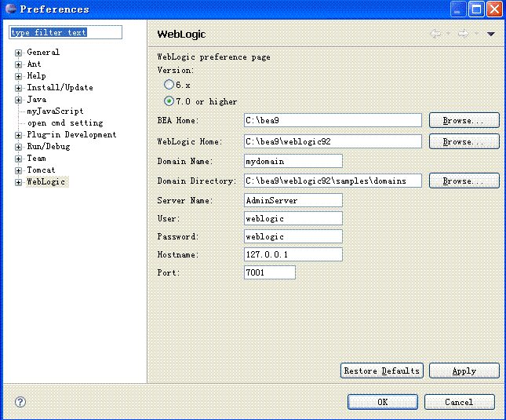
Task: Click the Password field
Action: [x=293, y=236]
